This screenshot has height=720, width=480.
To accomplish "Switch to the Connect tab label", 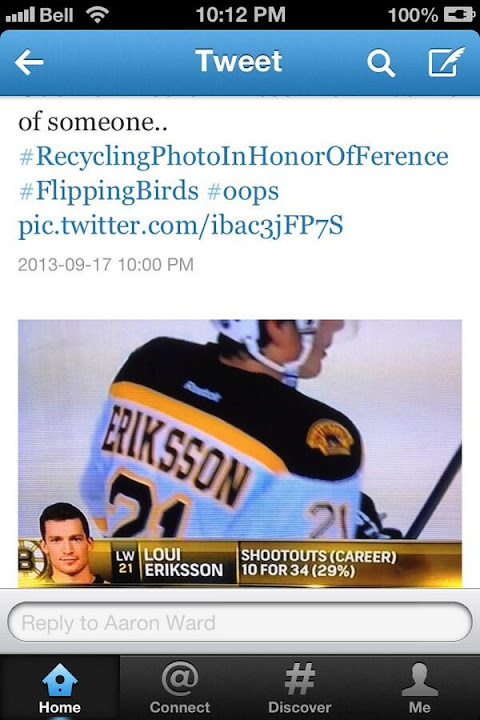I will pyautogui.click(x=180, y=707).
